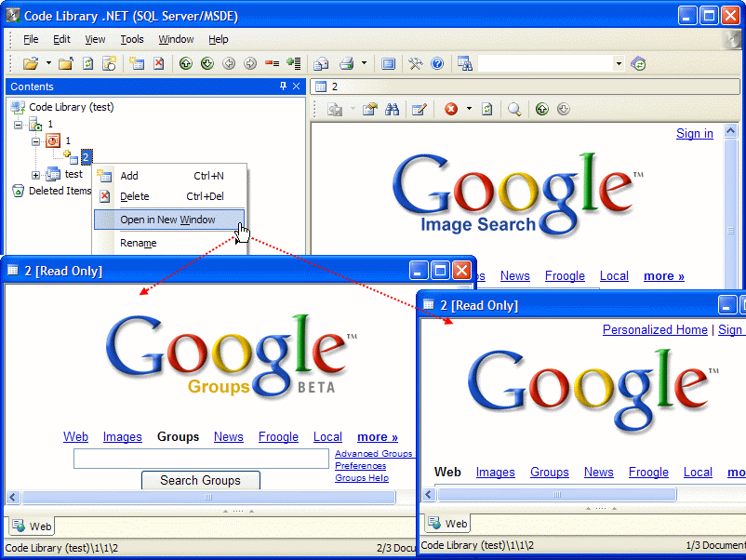
Task: Click the new folder icon in main toolbar
Action: pos(66,64)
